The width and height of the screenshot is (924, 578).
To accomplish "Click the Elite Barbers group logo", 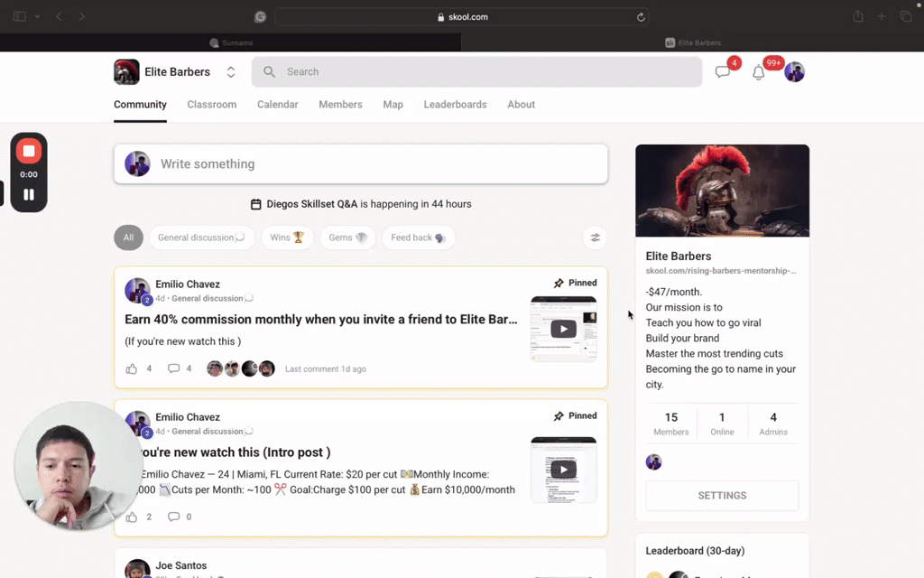I will [x=126, y=72].
